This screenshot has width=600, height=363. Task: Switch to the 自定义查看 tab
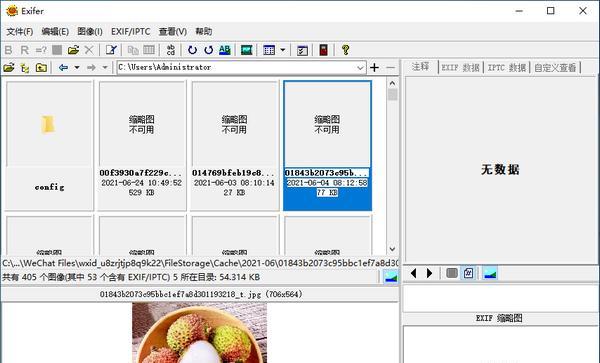(555, 68)
